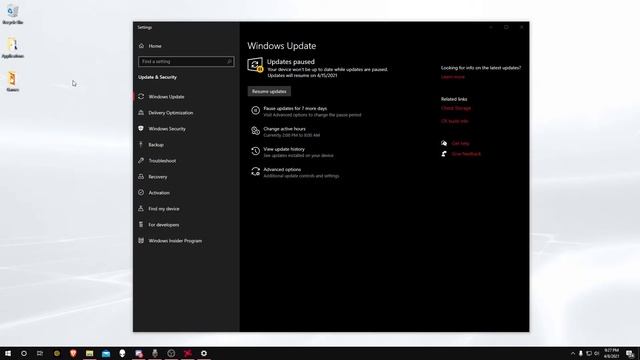Select Windows Update in the sidebar

tap(167, 97)
